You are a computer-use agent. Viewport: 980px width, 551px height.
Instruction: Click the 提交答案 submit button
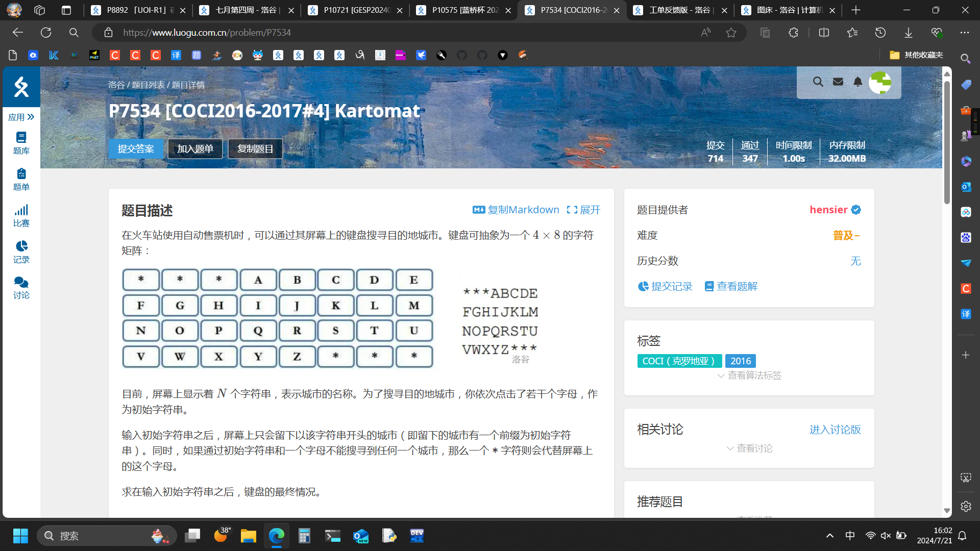click(136, 148)
